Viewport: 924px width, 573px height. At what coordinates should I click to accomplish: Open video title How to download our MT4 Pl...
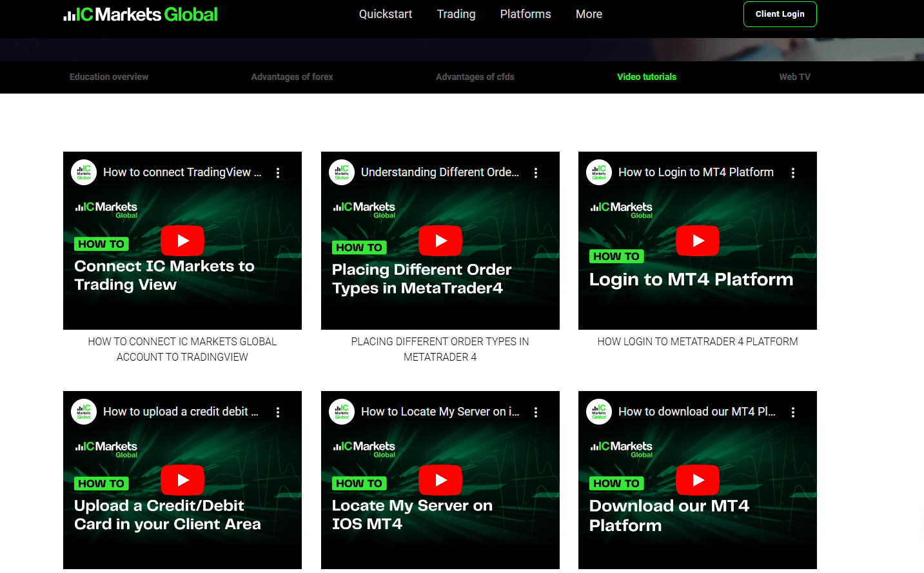click(697, 412)
